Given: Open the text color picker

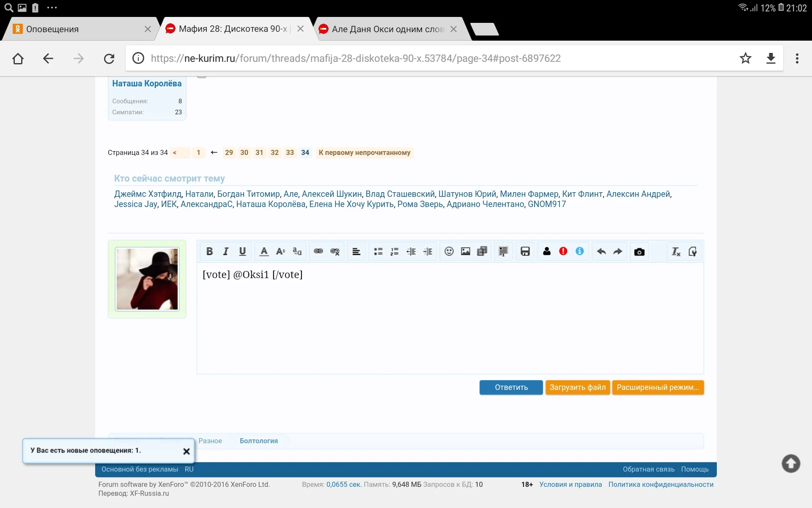Looking at the screenshot, I should point(263,251).
